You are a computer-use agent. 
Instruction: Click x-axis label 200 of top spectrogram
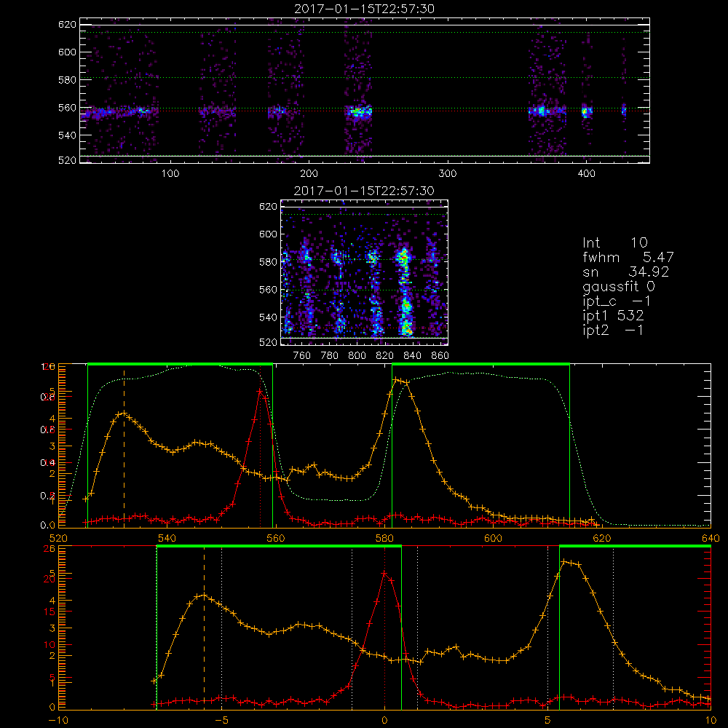click(309, 174)
